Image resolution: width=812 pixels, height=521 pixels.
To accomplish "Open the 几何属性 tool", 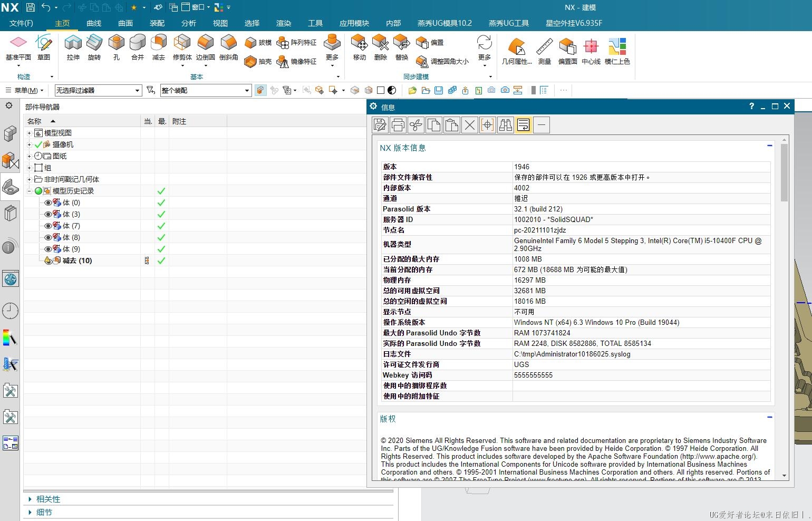I will pos(517,51).
